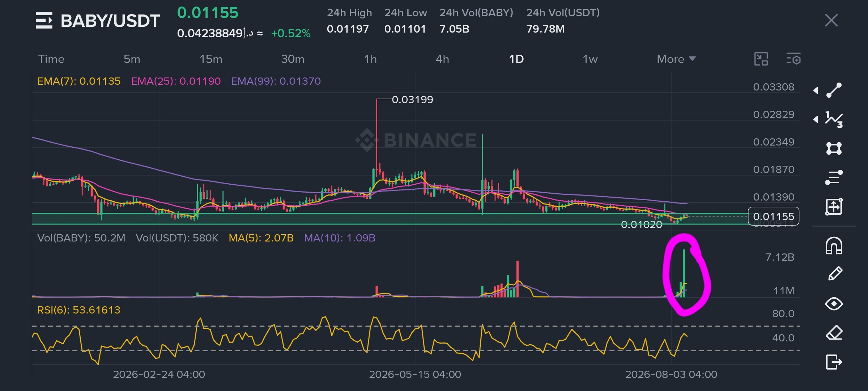Tap the Vol(USDT) 580K readout
The image size is (868, 391).
(177, 238)
